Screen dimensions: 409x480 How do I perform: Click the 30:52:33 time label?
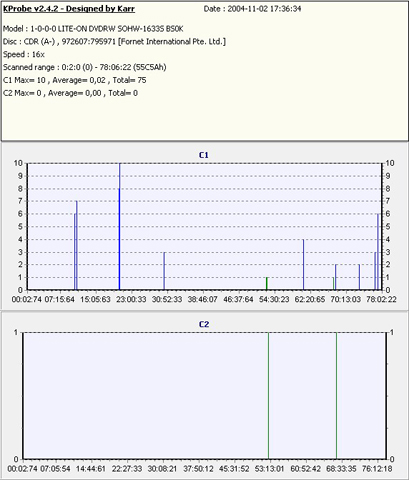[x=167, y=299]
